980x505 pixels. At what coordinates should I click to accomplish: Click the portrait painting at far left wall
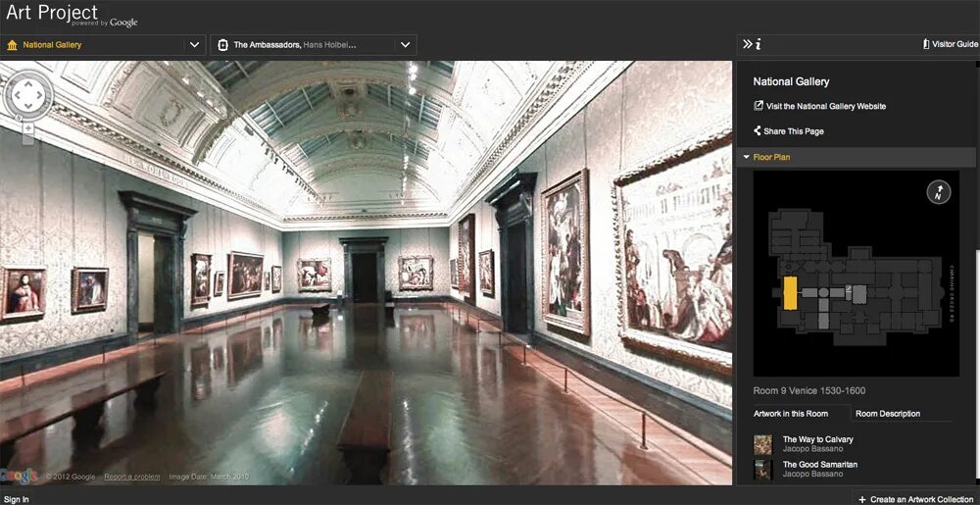pos(24,293)
